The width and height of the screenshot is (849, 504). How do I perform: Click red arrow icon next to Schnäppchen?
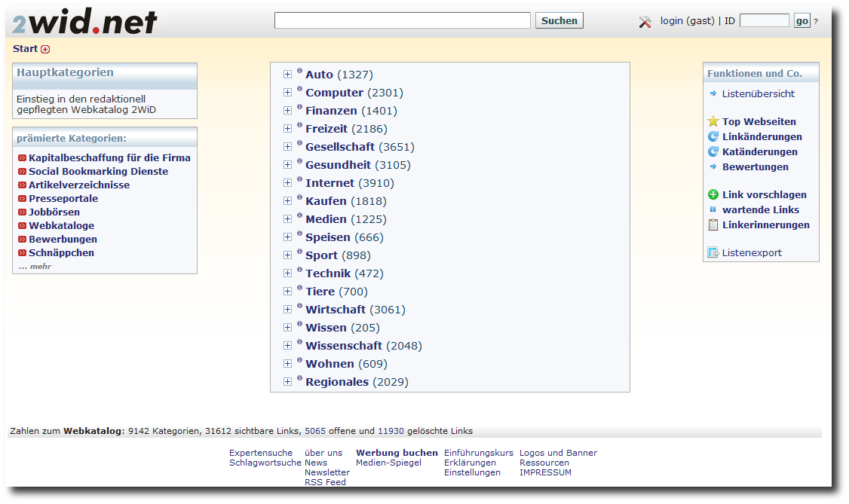point(22,252)
